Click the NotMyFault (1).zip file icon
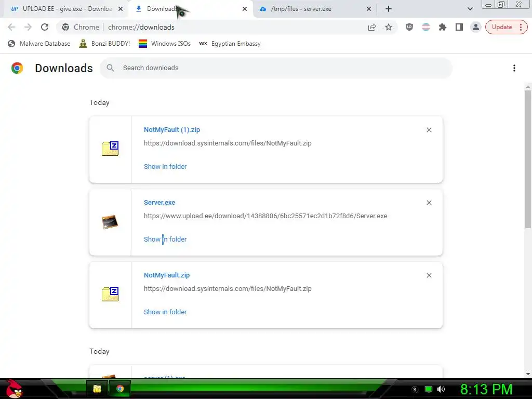The image size is (532, 399). [110, 149]
